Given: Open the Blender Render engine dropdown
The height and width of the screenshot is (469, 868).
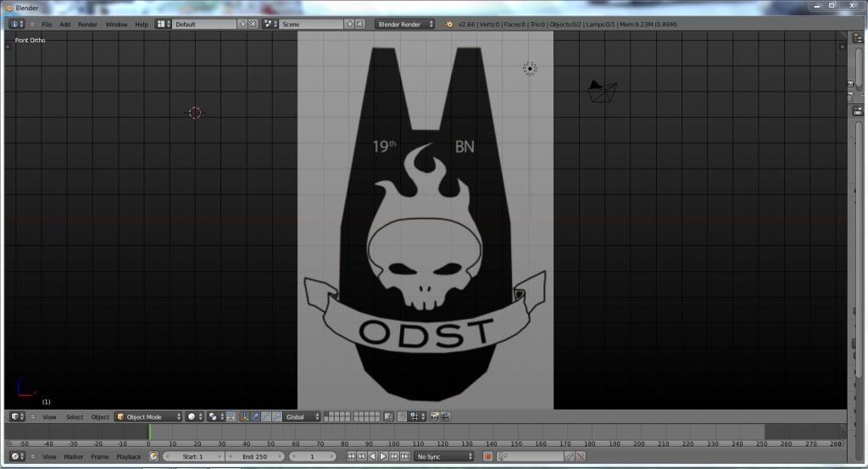Looking at the screenshot, I should click(404, 24).
